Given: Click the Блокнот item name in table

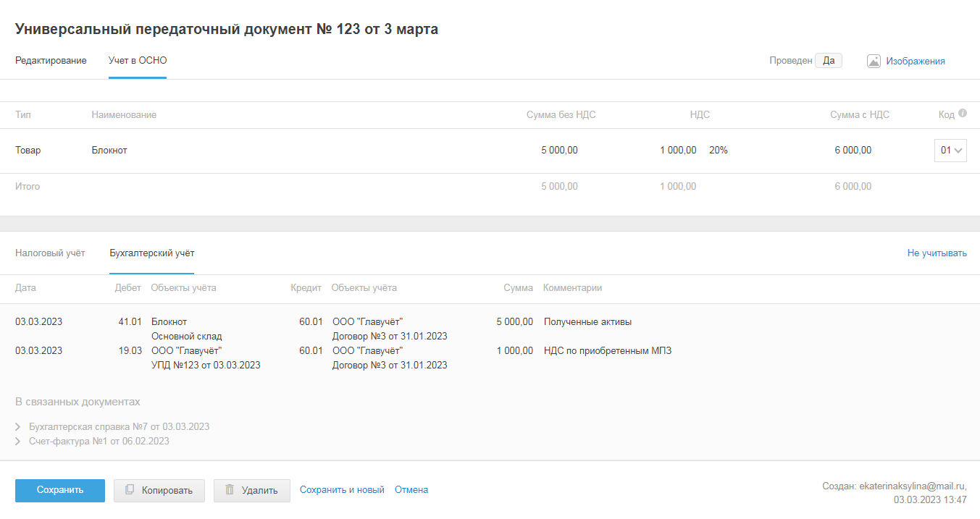Looking at the screenshot, I should point(109,151).
